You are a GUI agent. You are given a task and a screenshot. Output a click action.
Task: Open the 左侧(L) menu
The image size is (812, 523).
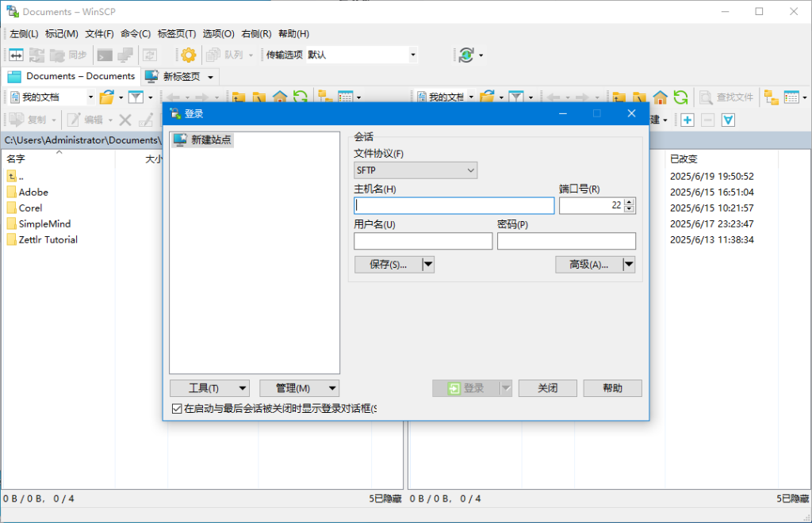[24, 33]
